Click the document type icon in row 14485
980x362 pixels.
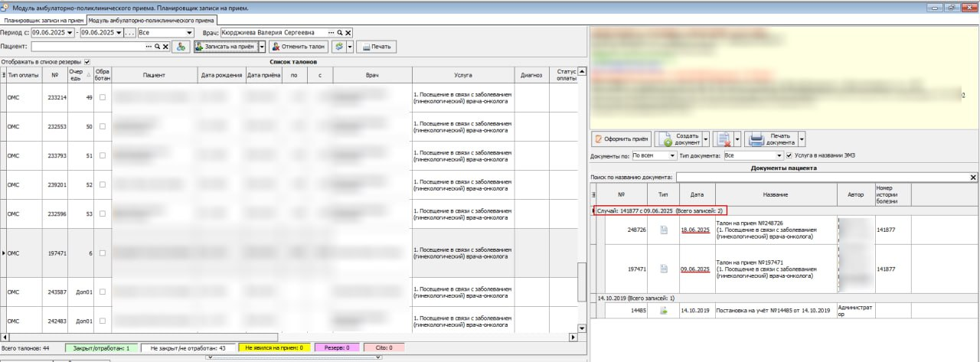[664, 310]
